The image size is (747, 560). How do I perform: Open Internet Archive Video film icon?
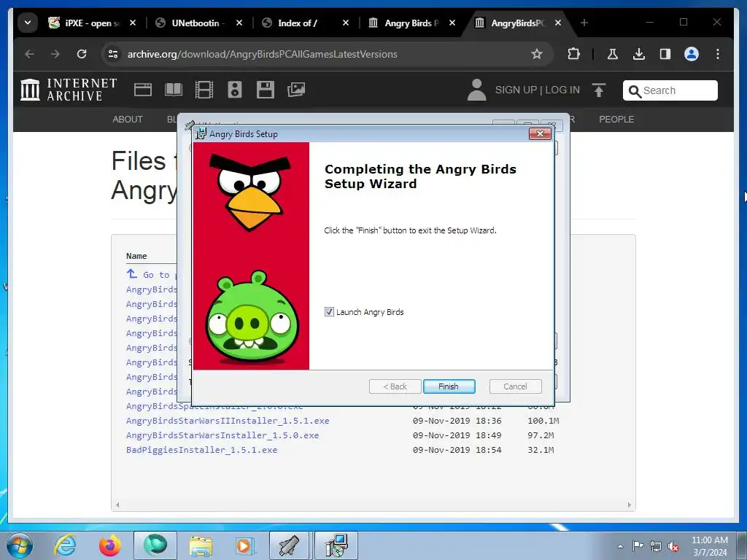tap(204, 90)
